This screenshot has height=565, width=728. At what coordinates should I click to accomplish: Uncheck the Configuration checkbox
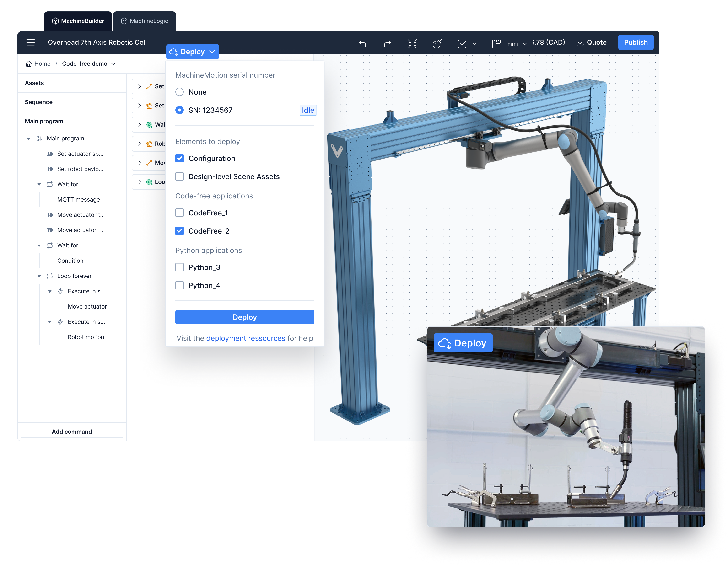pyautogui.click(x=179, y=158)
